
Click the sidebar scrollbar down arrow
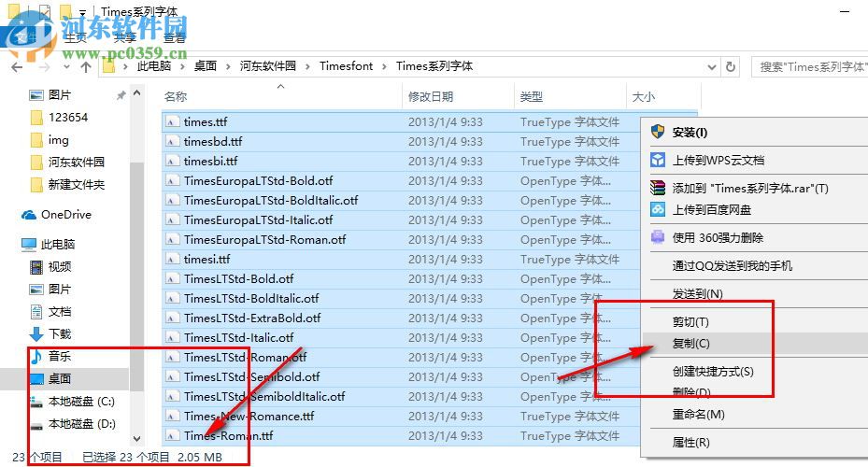136,439
